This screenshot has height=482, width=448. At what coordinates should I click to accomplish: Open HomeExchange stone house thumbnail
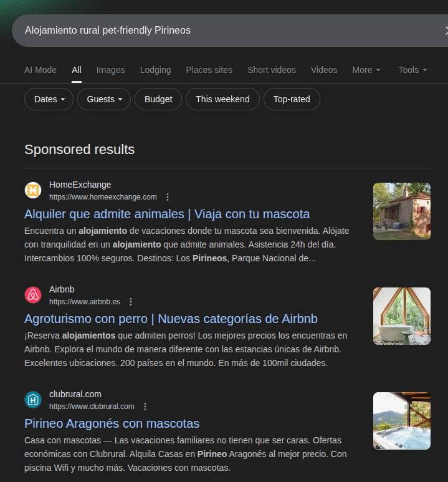[x=402, y=211]
